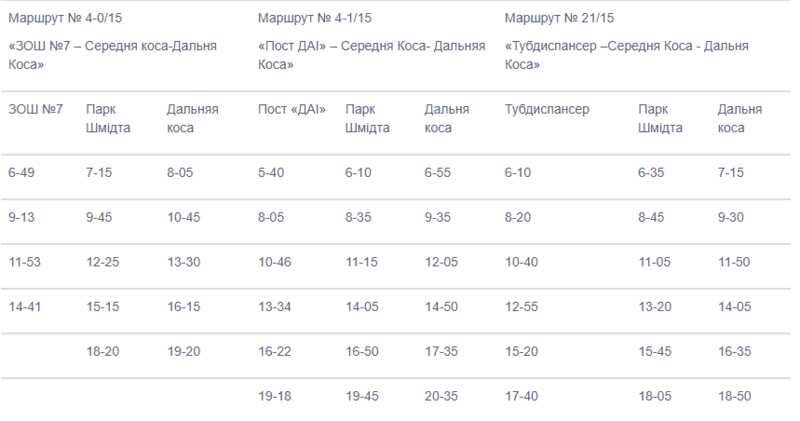Click the 12-55 Тубдиспансер time
The width and height of the screenshot is (800, 421).
click(x=523, y=306)
